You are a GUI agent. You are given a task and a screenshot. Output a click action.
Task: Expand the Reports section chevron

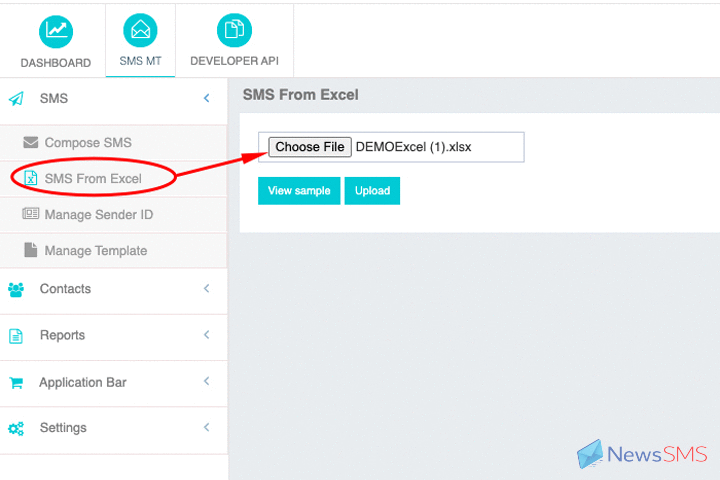[207, 335]
